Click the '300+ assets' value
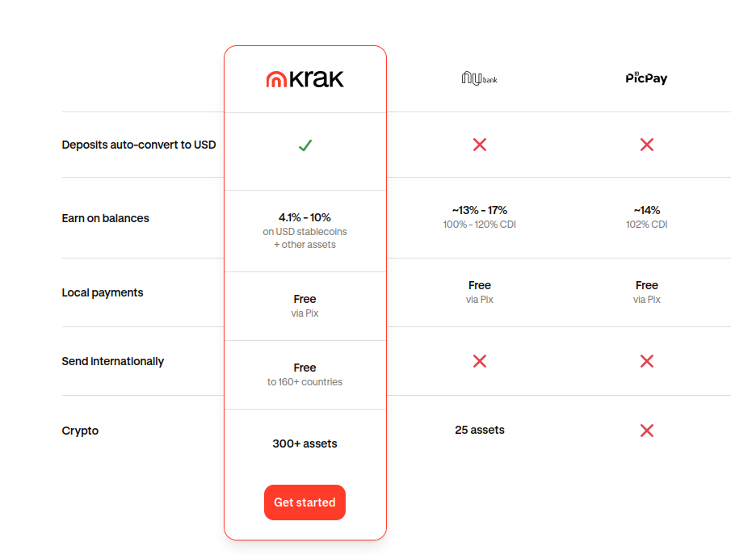756x555 pixels. [304, 444]
